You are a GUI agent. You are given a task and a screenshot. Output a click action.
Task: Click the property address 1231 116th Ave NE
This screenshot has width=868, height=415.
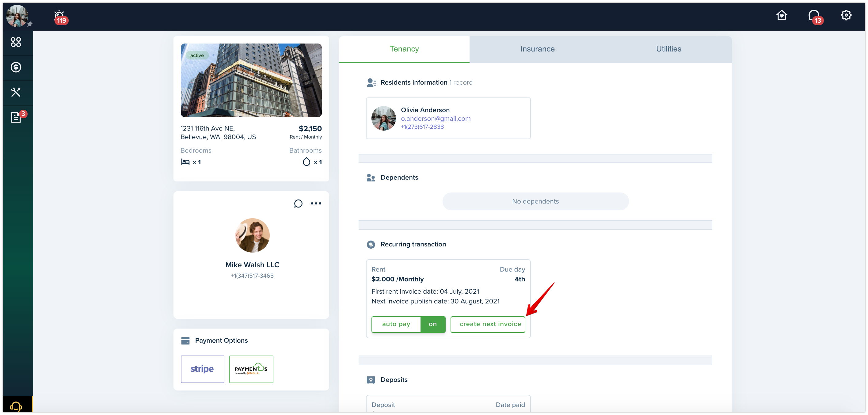point(218,133)
